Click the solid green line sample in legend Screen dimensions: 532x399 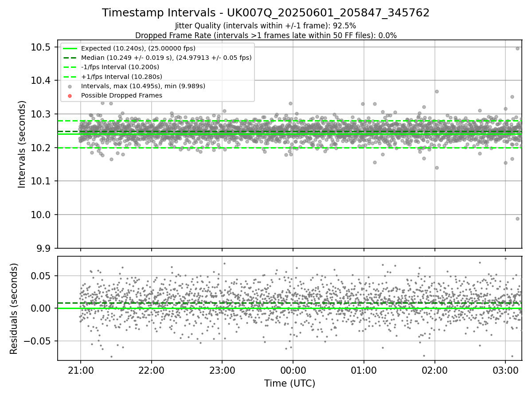click(70, 48)
